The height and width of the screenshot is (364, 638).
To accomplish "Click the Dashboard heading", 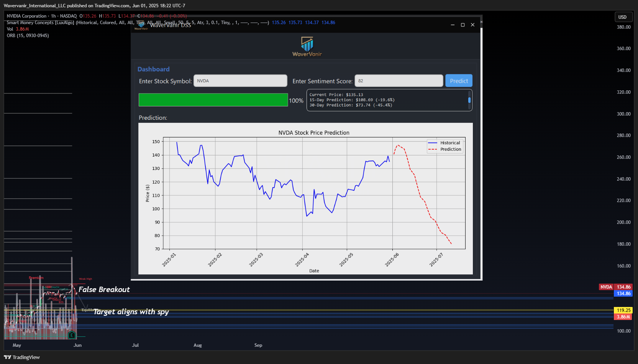I will [x=153, y=69].
